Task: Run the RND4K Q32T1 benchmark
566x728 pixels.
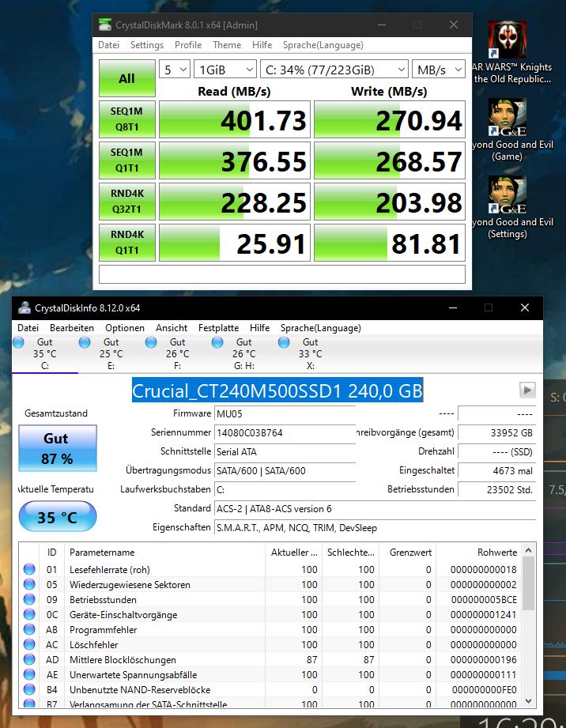Action: (x=126, y=201)
